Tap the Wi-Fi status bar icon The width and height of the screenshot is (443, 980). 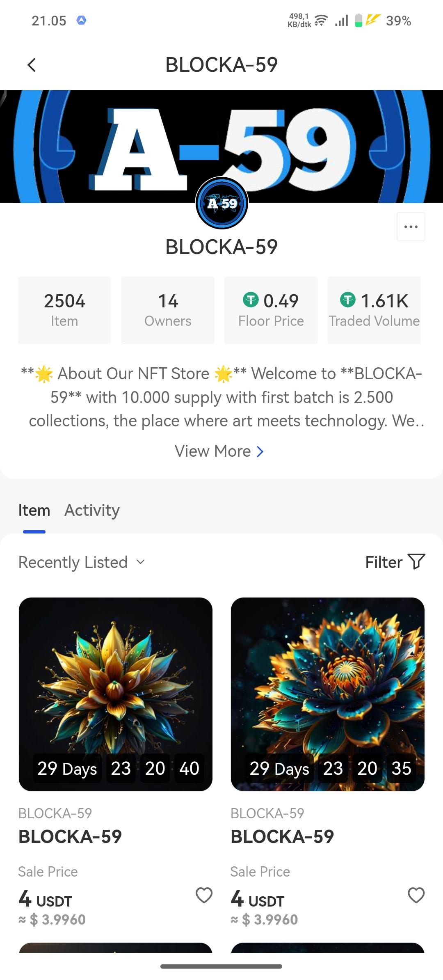click(x=321, y=20)
